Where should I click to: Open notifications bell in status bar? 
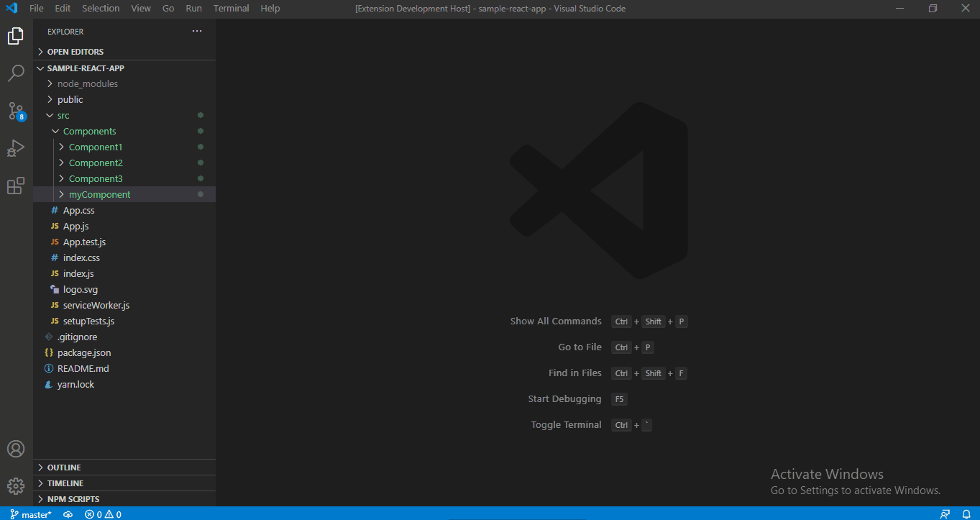[x=966, y=514]
